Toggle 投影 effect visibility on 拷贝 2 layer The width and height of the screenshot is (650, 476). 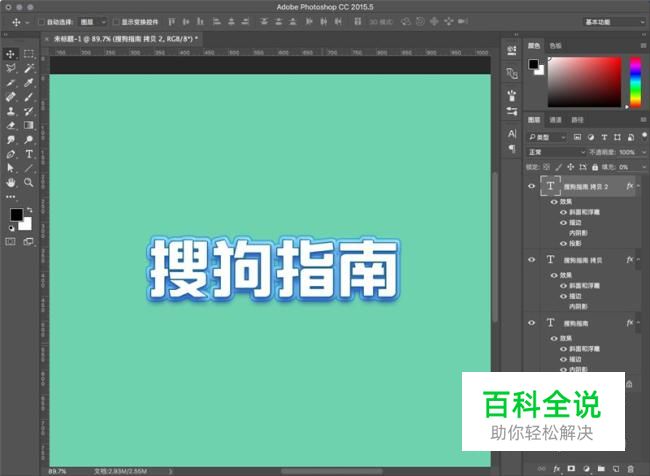pyautogui.click(x=563, y=243)
